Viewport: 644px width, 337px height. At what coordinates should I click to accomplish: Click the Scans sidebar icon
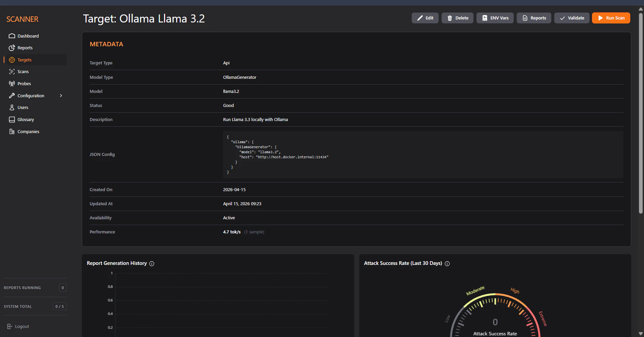coord(12,72)
